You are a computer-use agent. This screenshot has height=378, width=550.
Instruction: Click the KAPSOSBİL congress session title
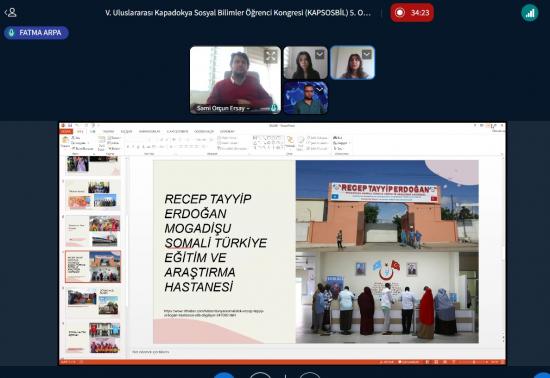tap(238, 13)
